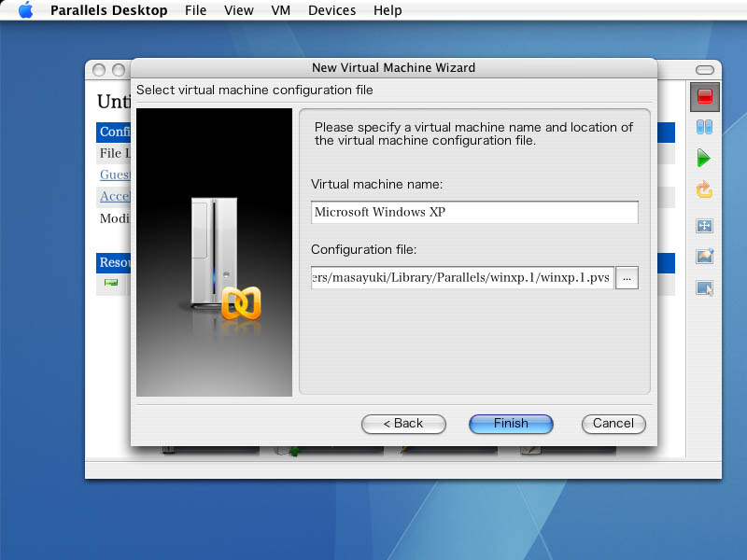Open the Apple menu
Image resolution: width=747 pixels, height=560 pixels.
(25, 10)
